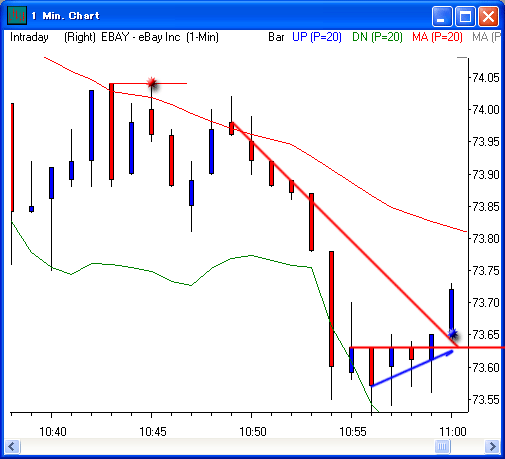The image size is (505, 459).
Task: Click the Bar legend label
Action: pyautogui.click(x=276, y=37)
